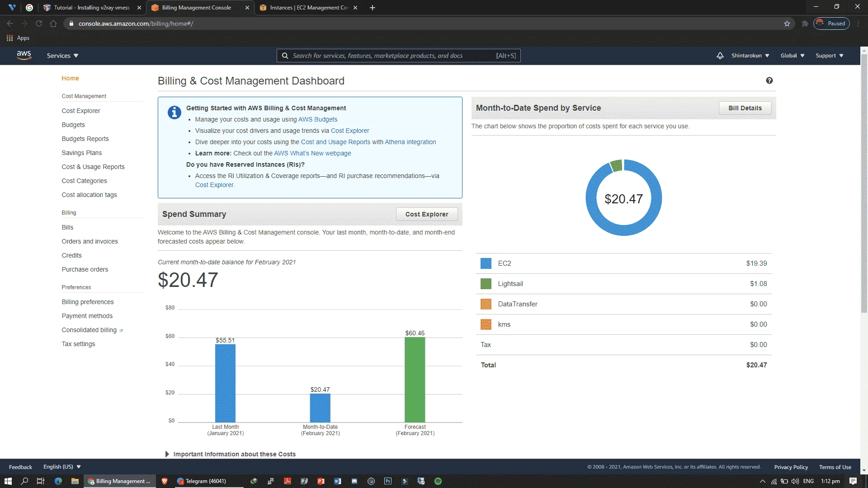Viewport: 868px width, 488px height.
Task: Open the Athena integration link
Action: (x=410, y=142)
